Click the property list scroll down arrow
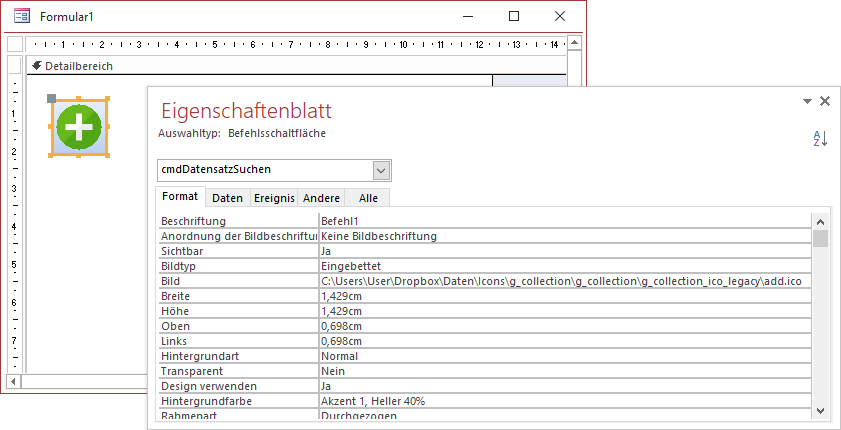This screenshot has height=430, width=841. [820, 411]
